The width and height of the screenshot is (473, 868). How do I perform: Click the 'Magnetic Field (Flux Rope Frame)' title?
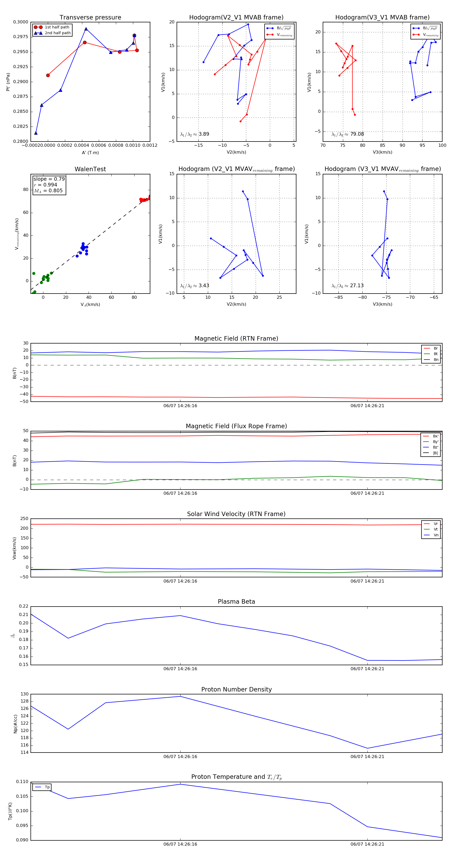pos(236,426)
